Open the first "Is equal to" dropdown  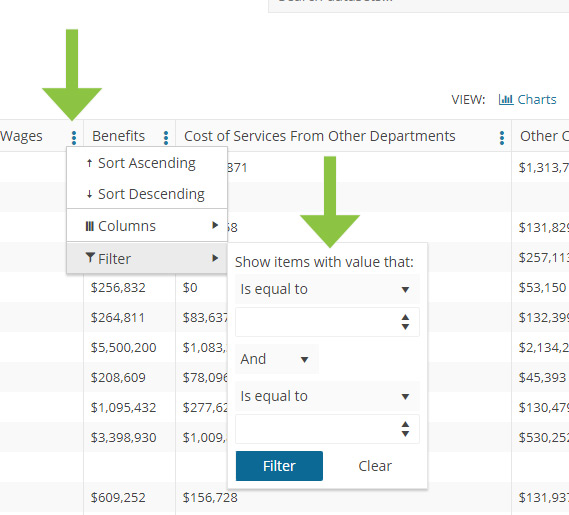click(x=327, y=289)
